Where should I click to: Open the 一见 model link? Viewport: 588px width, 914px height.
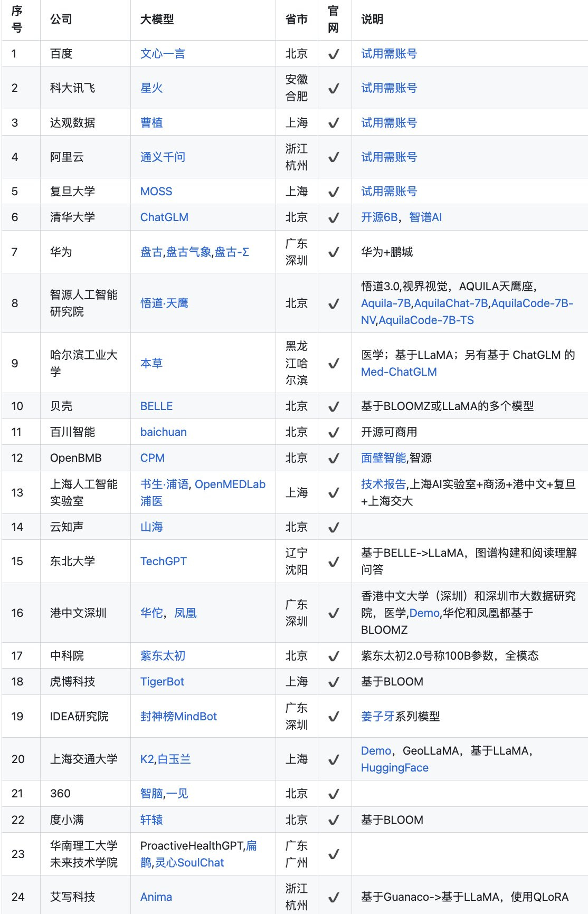coord(177,794)
